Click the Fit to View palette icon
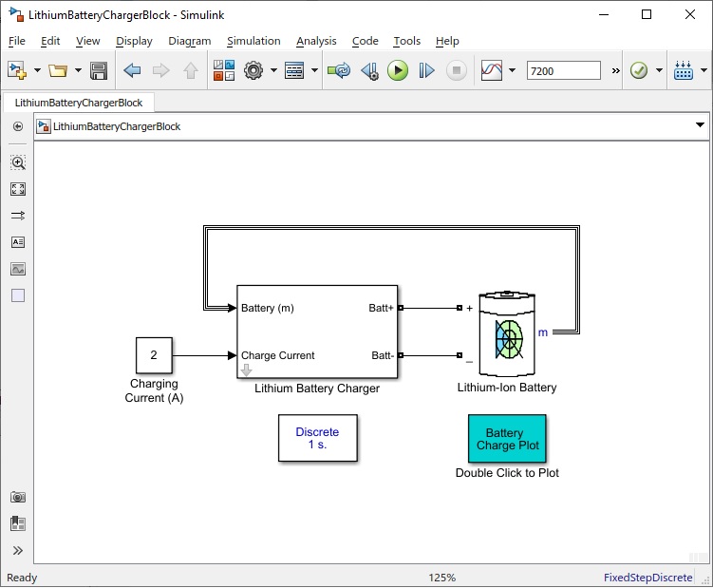 click(x=18, y=189)
